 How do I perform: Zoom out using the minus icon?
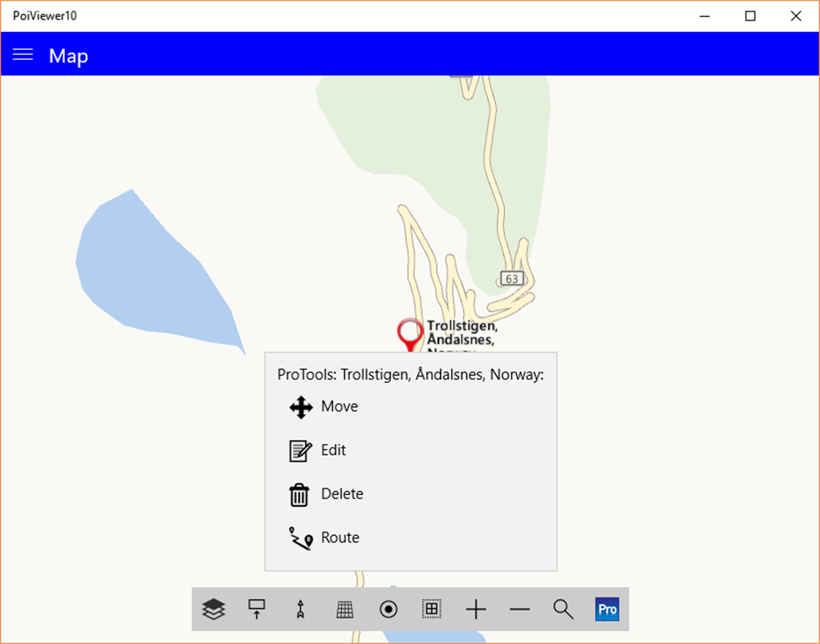(x=519, y=609)
